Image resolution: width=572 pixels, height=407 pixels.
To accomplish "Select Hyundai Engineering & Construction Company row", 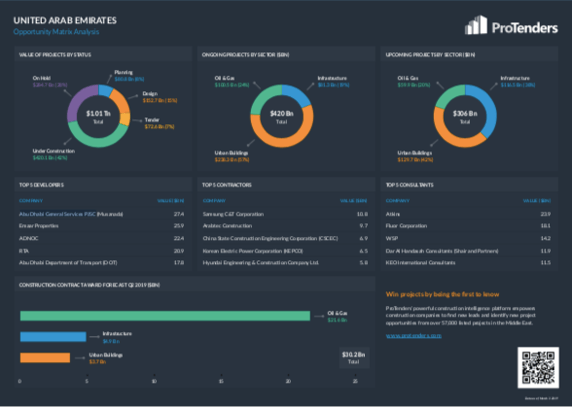I will (285, 263).
